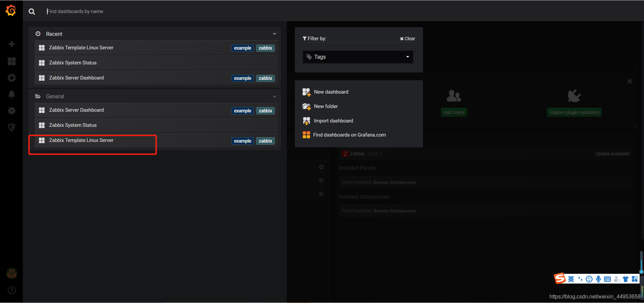Click the Grafana logo in the sidebar
This screenshot has height=303, width=644.
(x=11, y=10)
